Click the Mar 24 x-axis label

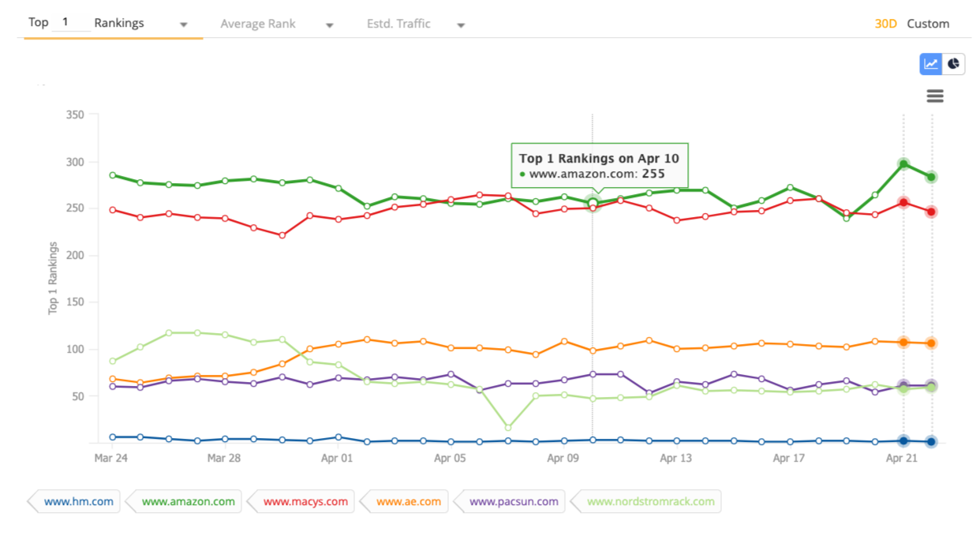(112, 458)
